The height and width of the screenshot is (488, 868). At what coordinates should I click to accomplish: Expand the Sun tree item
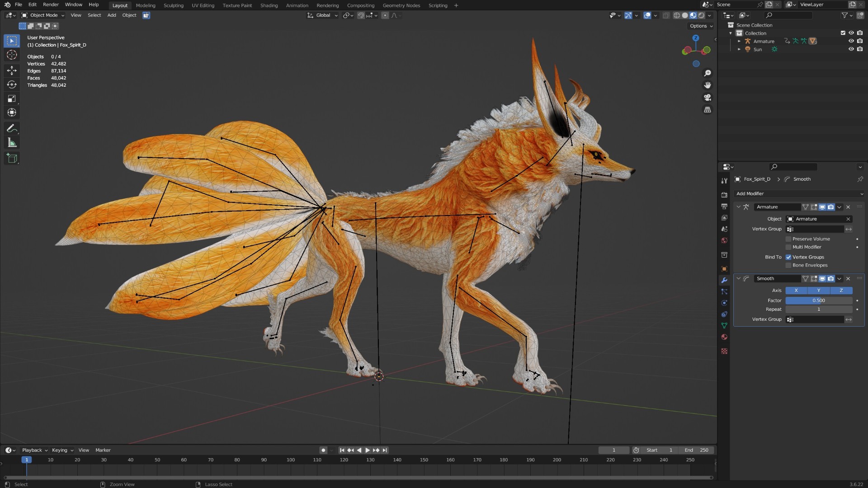pos(739,49)
